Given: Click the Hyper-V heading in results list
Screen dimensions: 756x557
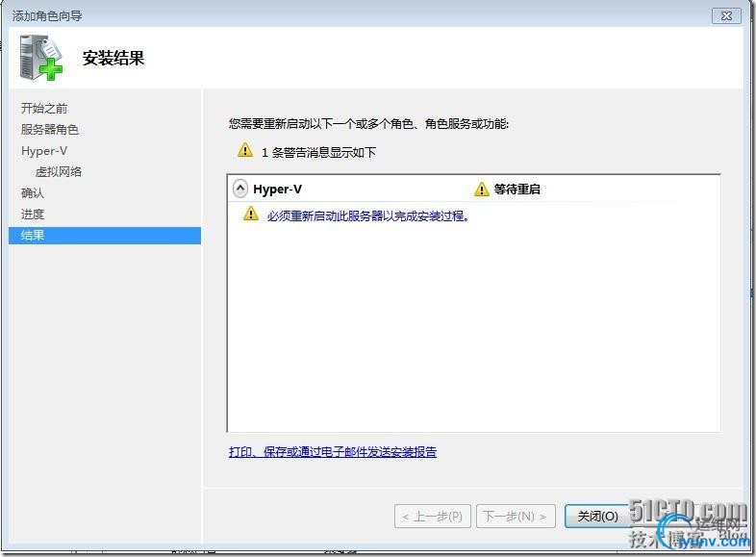Looking at the screenshot, I should tap(277, 190).
